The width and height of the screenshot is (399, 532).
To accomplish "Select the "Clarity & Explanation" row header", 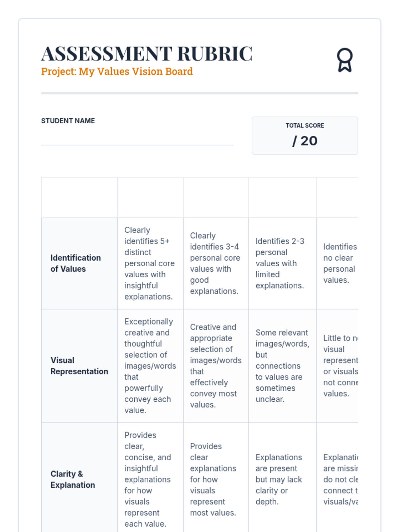I will [73, 479].
